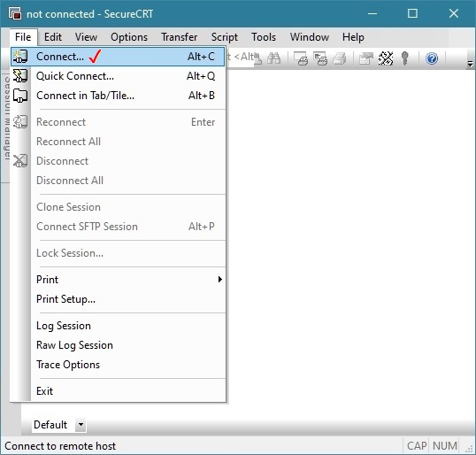
Task: Click the Print Selection toolbar icon
Action: click(x=320, y=58)
